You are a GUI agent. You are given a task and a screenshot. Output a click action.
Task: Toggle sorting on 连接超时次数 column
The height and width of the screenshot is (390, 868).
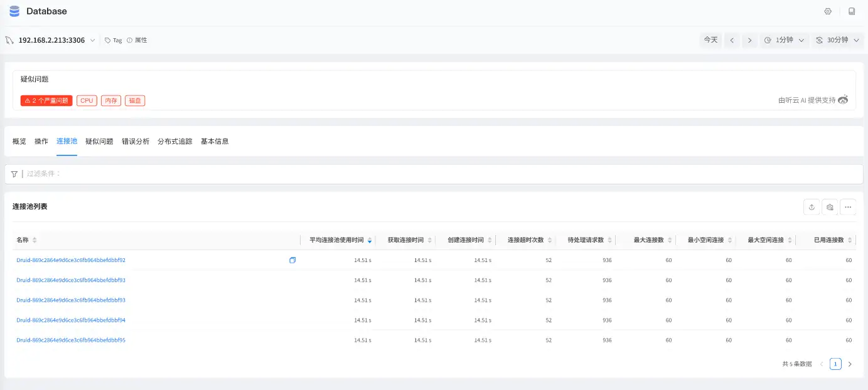coord(550,240)
